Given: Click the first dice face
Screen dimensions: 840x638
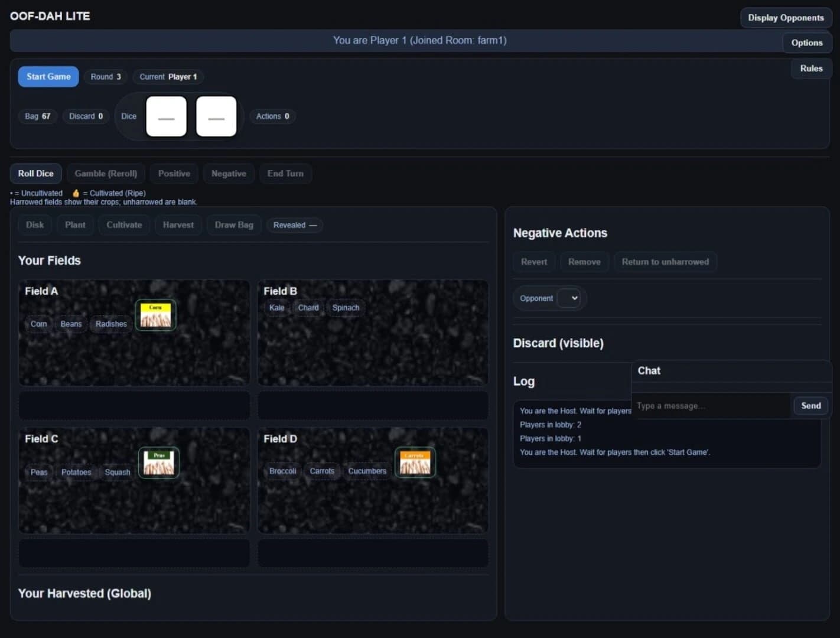Looking at the screenshot, I should coord(166,116).
